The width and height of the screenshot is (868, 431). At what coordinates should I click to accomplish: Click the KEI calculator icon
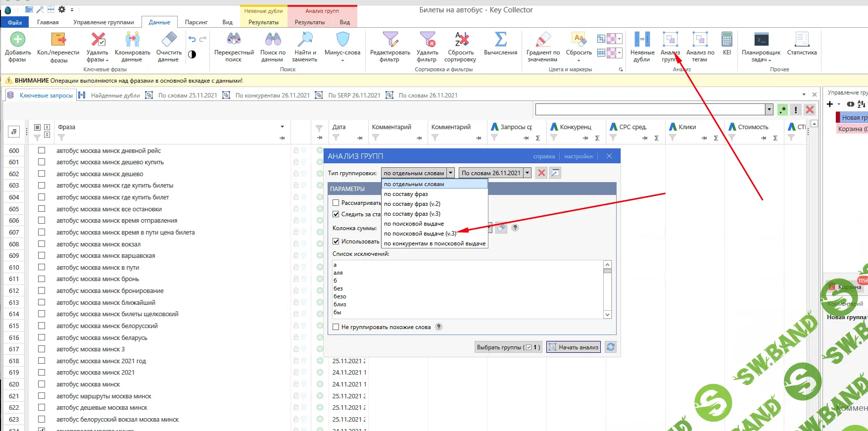point(726,40)
